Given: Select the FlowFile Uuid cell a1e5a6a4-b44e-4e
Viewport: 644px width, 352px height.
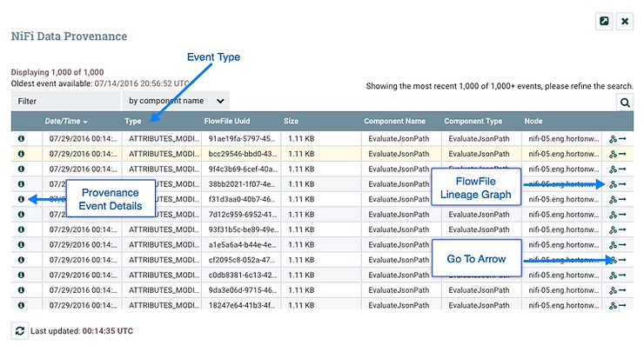Looking at the screenshot, I should (242, 245).
